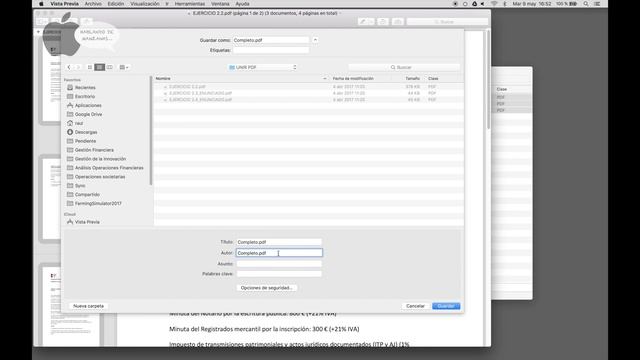Edit the Guardar como filename field
This screenshot has width=640, height=360.
(x=271, y=40)
